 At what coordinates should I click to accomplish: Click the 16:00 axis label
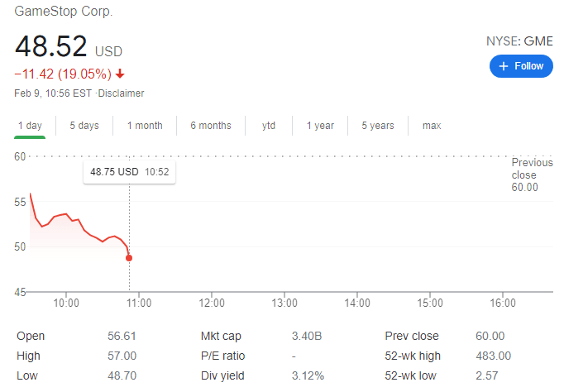(503, 303)
